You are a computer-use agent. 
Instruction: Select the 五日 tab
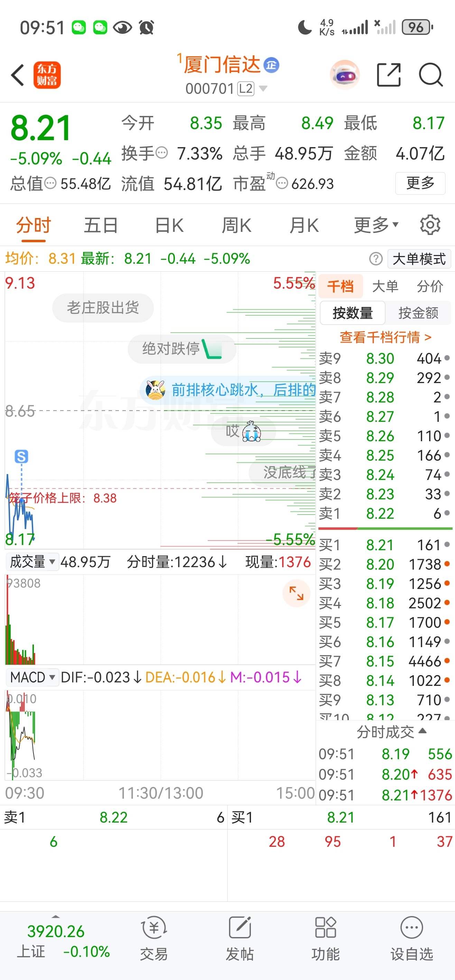click(x=101, y=225)
